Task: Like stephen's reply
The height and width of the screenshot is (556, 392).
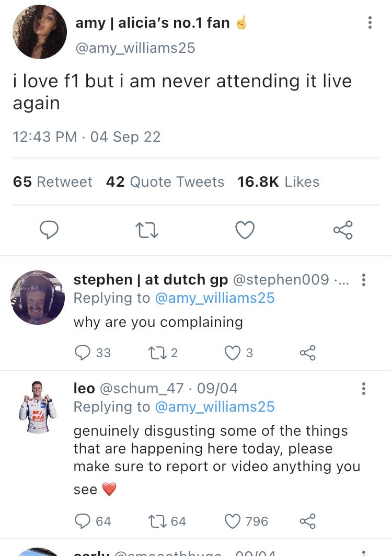Action: [232, 353]
